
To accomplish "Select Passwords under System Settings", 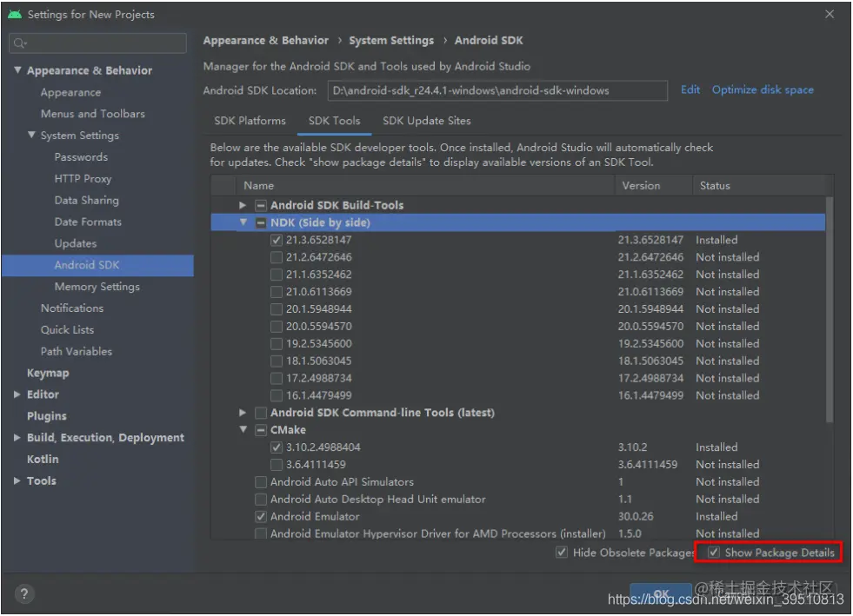I will pyautogui.click(x=81, y=157).
